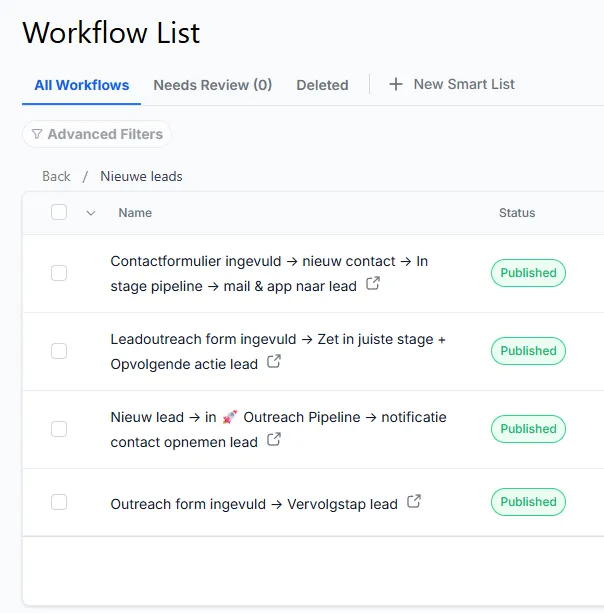Go Back in the folder breadcrumb
The image size is (604, 613).
point(56,176)
